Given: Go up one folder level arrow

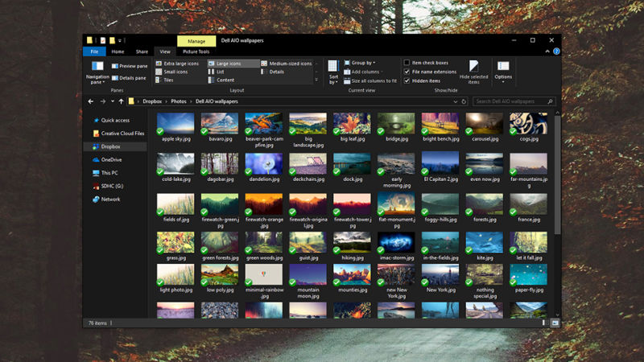Looking at the screenshot, I should tap(121, 101).
